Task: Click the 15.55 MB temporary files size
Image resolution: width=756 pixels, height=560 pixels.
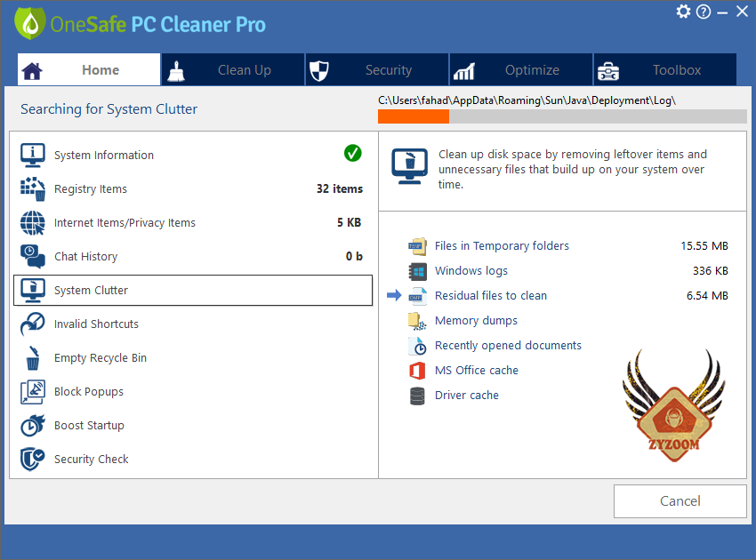Action: click(704, 246)
